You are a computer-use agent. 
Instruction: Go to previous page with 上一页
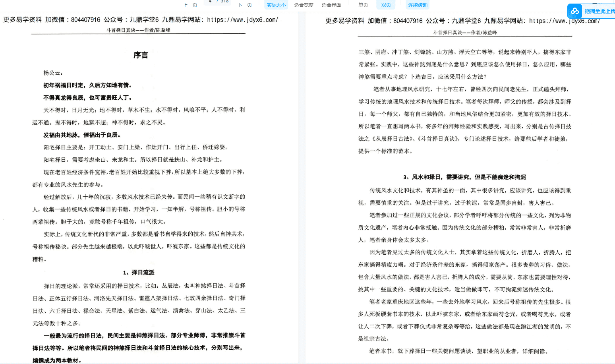coord(190,5)
